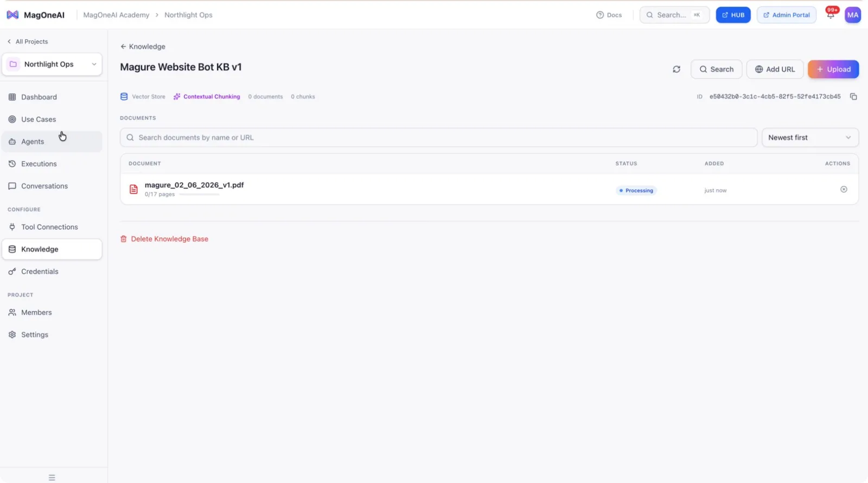
Task: Expand the Newest first sort dropdown
Action: coord(810,138)
